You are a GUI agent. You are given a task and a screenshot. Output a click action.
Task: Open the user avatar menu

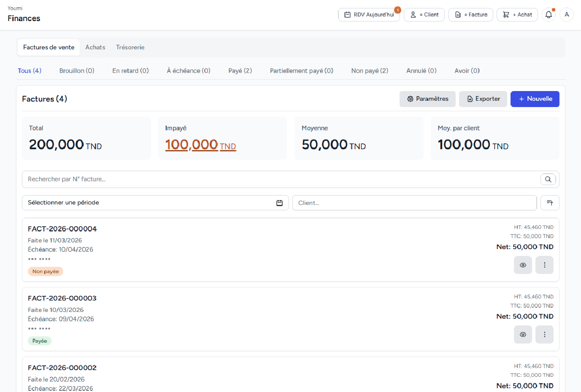(x=567, y=15)
